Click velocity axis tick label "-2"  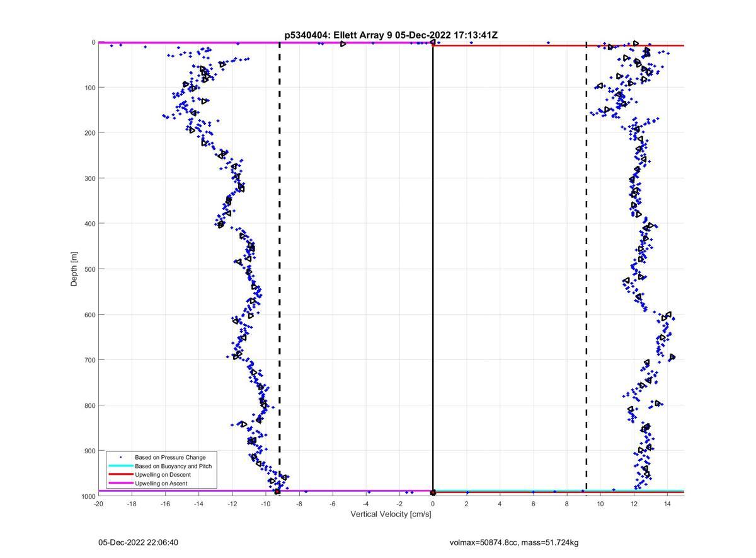pyautogui.click(x=399, y=504)
